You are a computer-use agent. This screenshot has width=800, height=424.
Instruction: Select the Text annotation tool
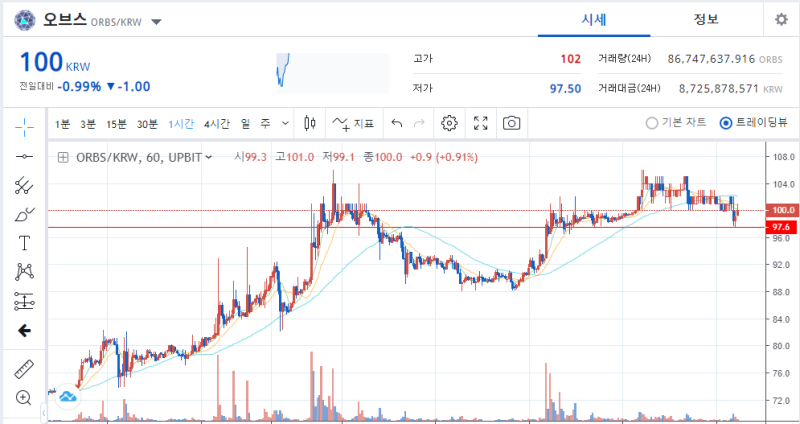(x=24, y=243)
